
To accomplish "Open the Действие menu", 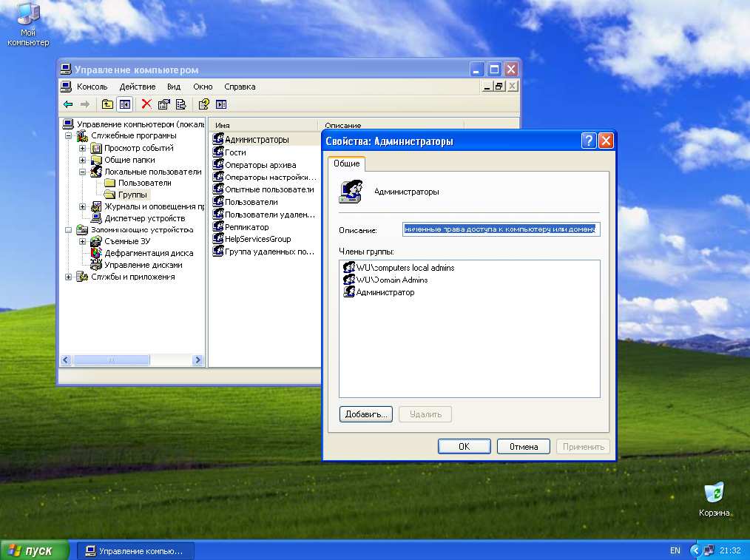I will (x=138, y=87).
